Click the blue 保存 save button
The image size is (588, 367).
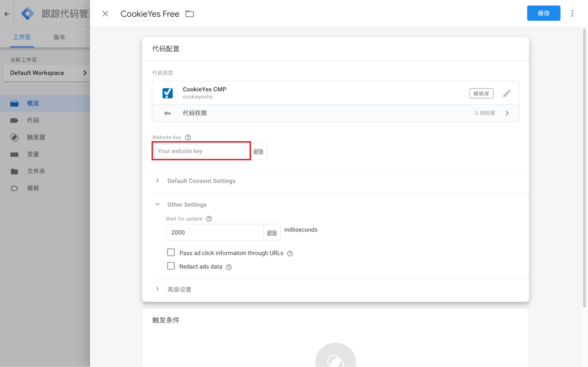(x=543, y=13)
